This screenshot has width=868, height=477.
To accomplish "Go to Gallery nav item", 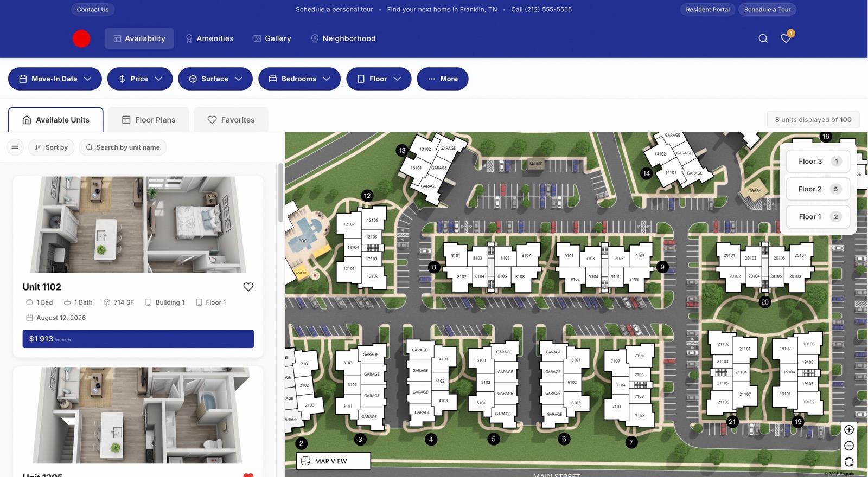I will pyautogui.click(x=272, y=38).
